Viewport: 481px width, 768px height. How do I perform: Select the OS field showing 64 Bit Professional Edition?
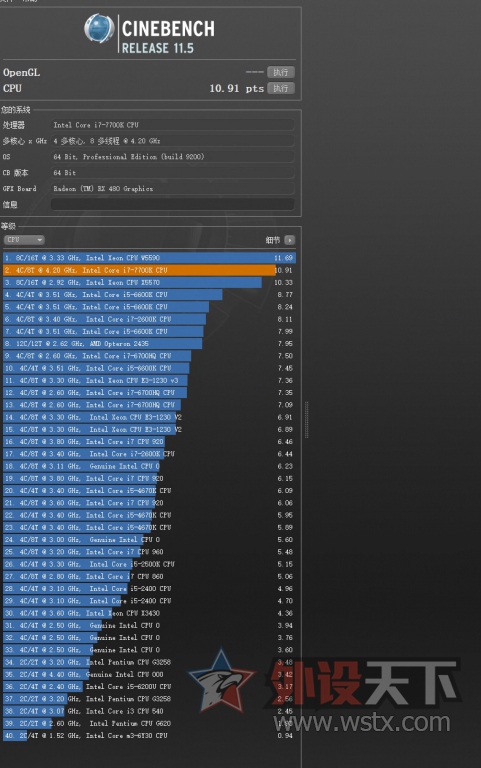click(x=172, y=157)
